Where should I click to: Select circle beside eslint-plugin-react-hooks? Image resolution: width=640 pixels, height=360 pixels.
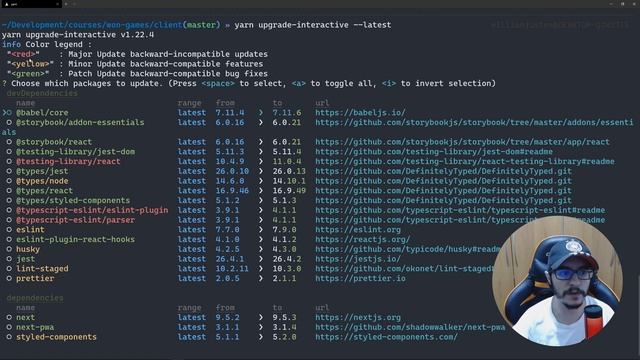pyautogui.click(x=9, y=240)
